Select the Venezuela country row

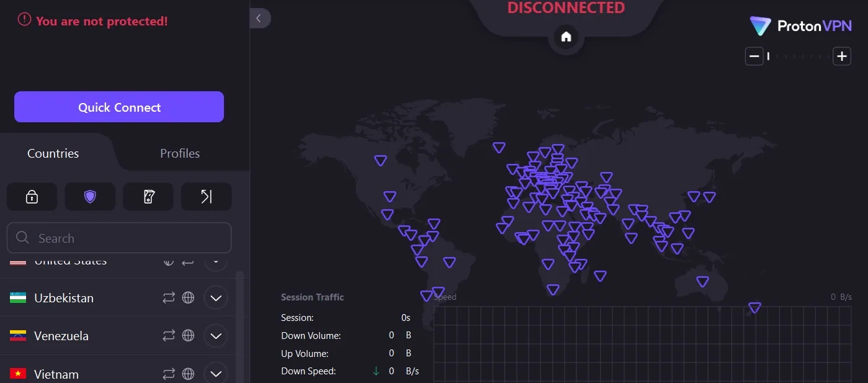pos(118,336)
